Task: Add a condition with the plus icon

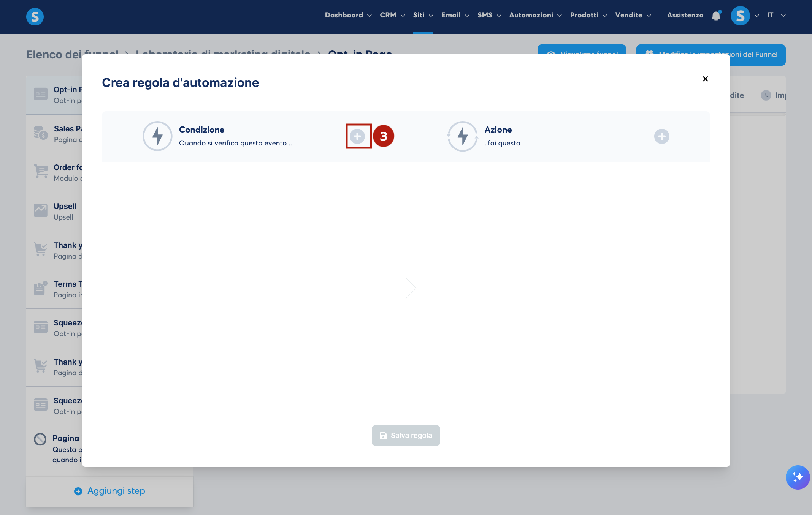Action: point(357,136)
